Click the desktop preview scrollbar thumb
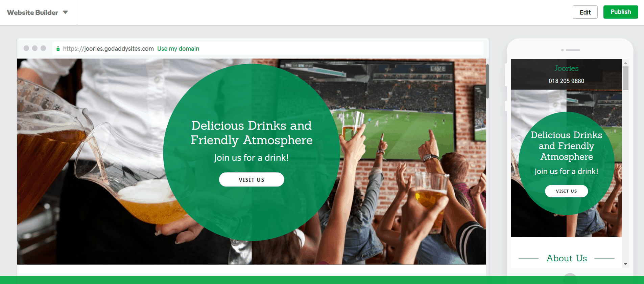Image resolution: width=644 pixels, height=284 pixels. tap(487, 81)
